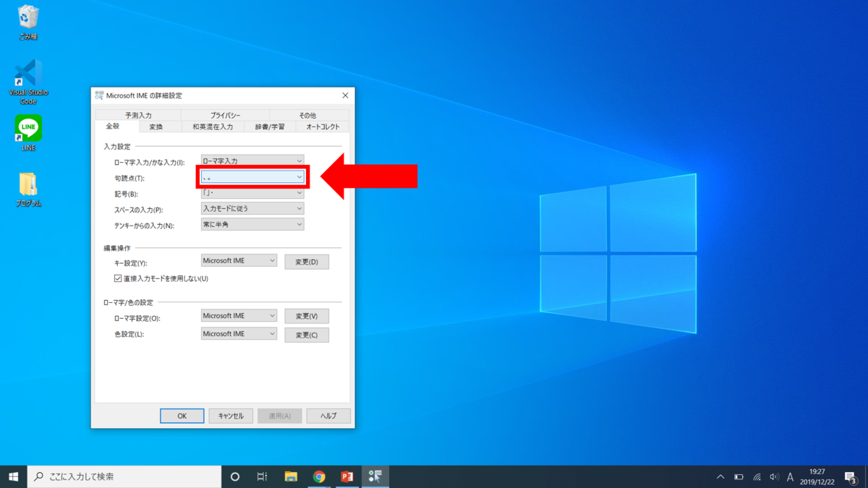
Task: Open the ローマ字入力/かな入力 dropdown
Action: (252, 160)
